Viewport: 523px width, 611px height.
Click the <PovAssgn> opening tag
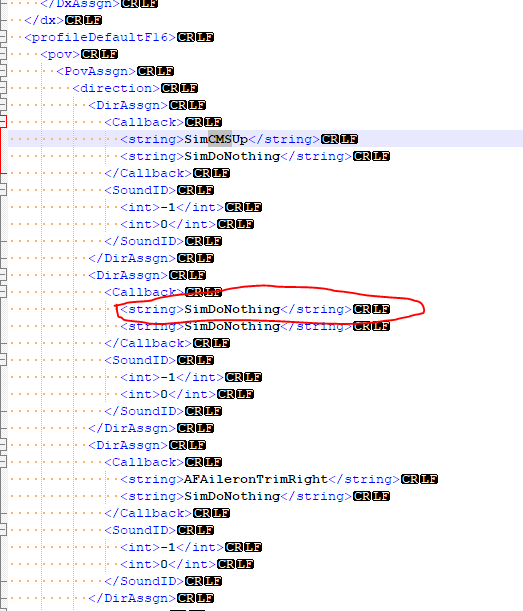tap(96, 71)
